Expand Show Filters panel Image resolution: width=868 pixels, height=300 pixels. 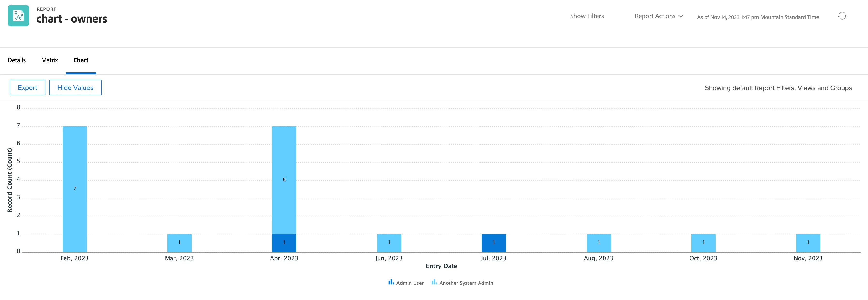(587, 16)
